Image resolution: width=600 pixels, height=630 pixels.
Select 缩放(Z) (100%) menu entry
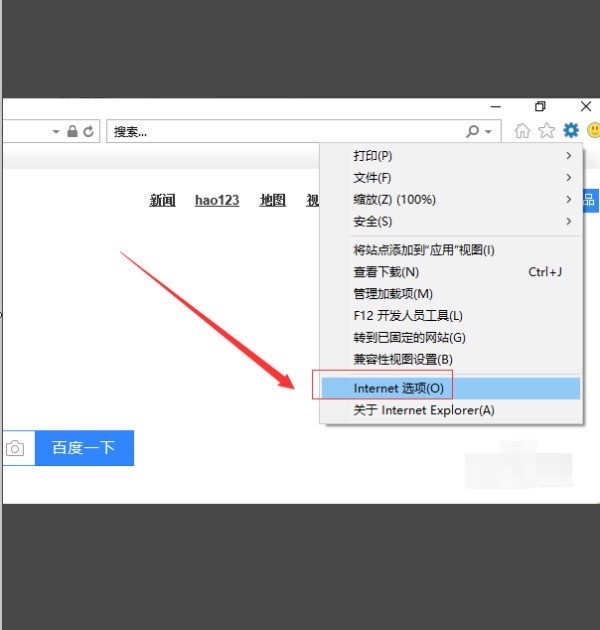451,199
